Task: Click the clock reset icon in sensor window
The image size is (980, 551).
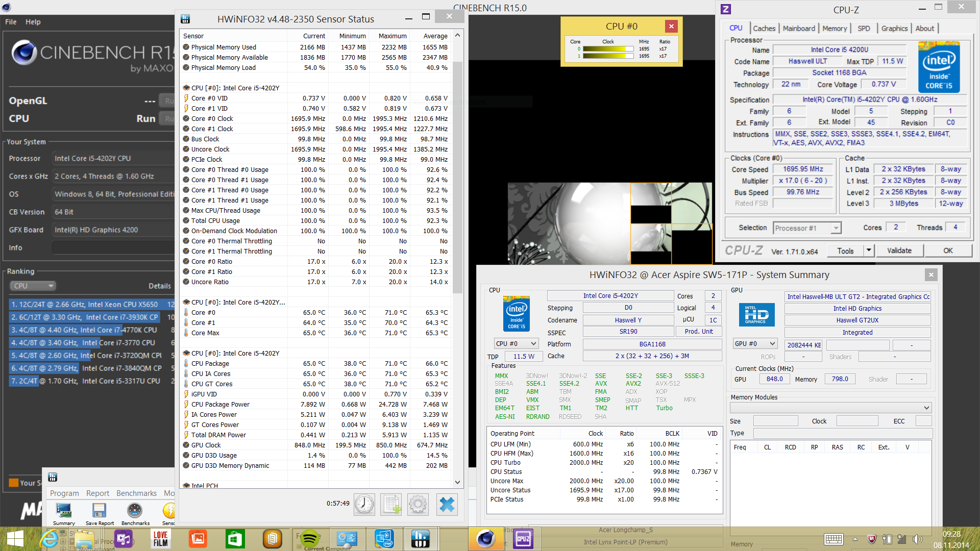Action: point(364,504)
